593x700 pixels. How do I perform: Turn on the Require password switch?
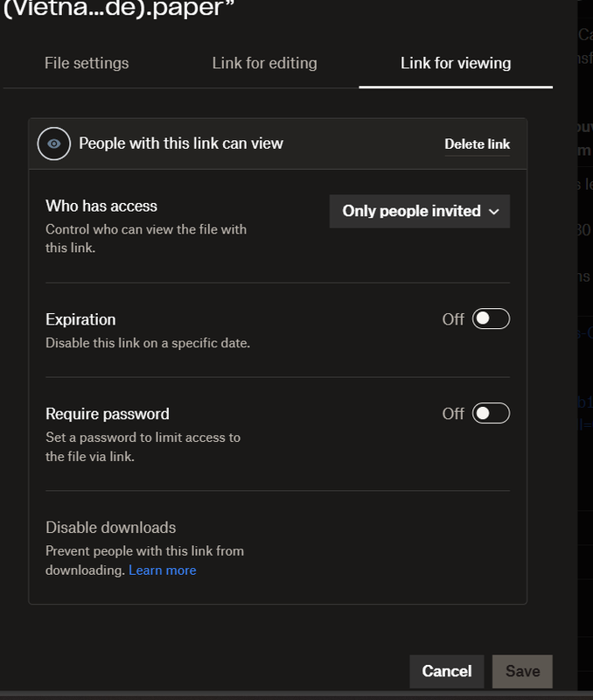click(x=491, y=414)
